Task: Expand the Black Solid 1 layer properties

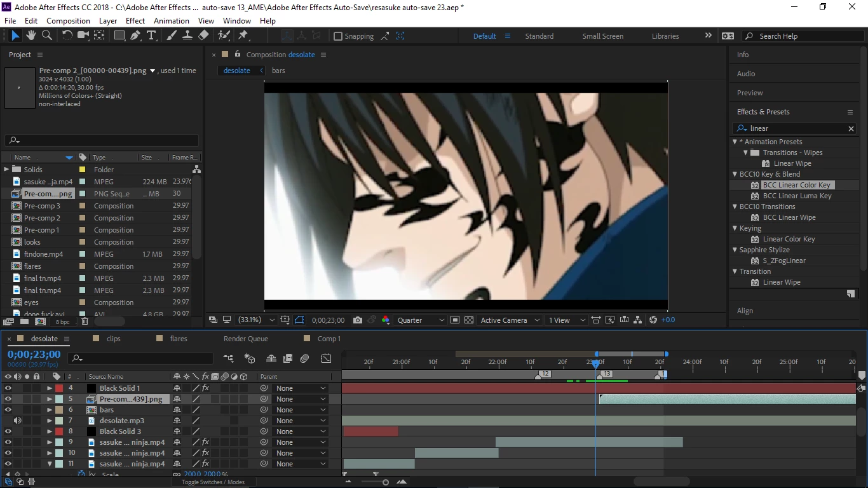Action: [x=49, y=388]
